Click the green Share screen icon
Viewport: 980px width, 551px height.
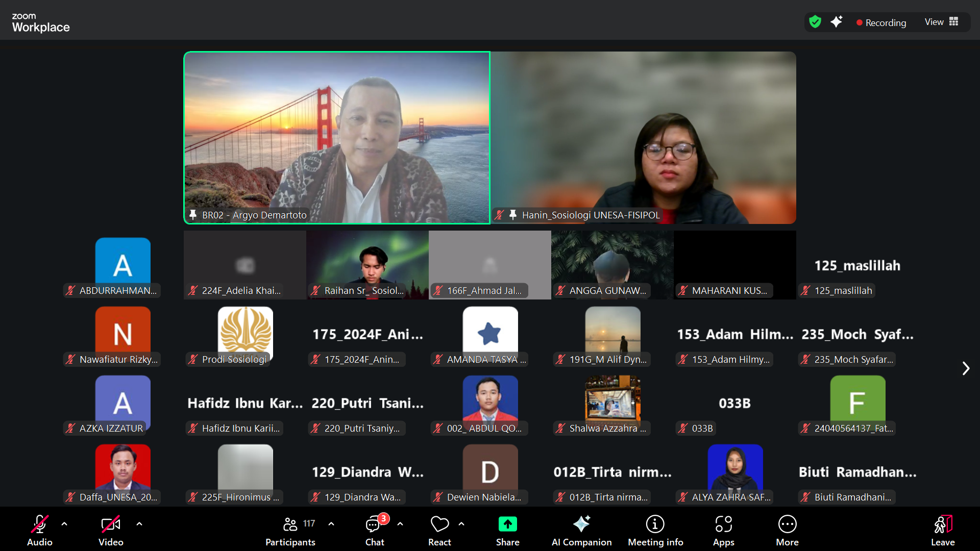coord(507,524)
